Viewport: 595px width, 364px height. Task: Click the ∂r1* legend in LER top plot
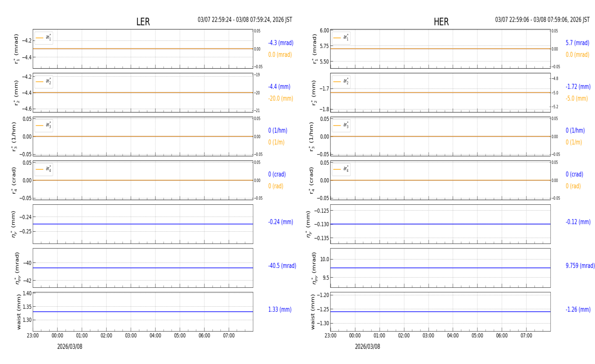coord(44,38)
